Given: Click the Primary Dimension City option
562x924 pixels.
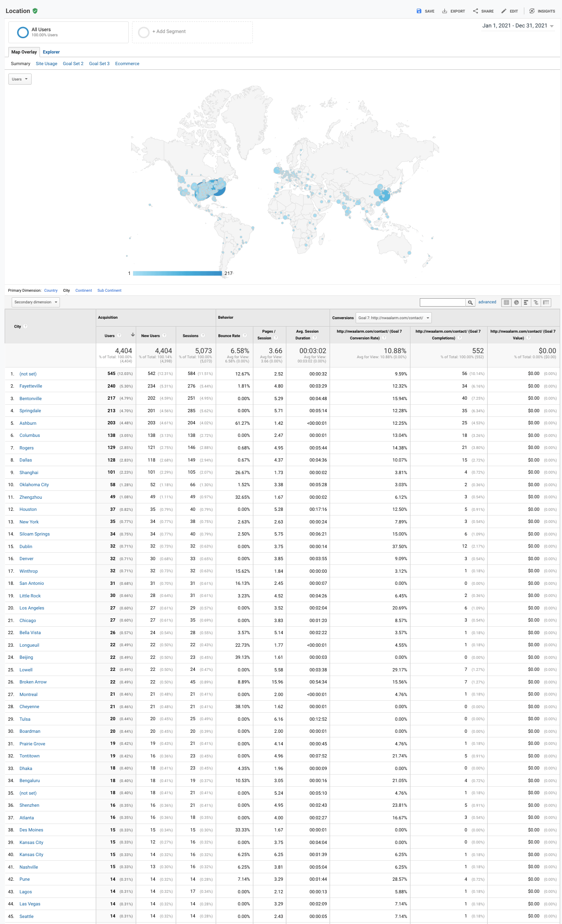Looking at the screenshot, I should click(66, 290).
